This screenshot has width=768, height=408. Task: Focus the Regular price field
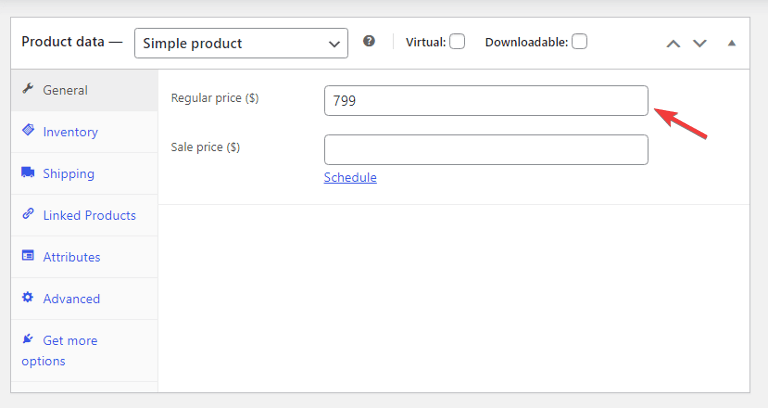[486, 100]
